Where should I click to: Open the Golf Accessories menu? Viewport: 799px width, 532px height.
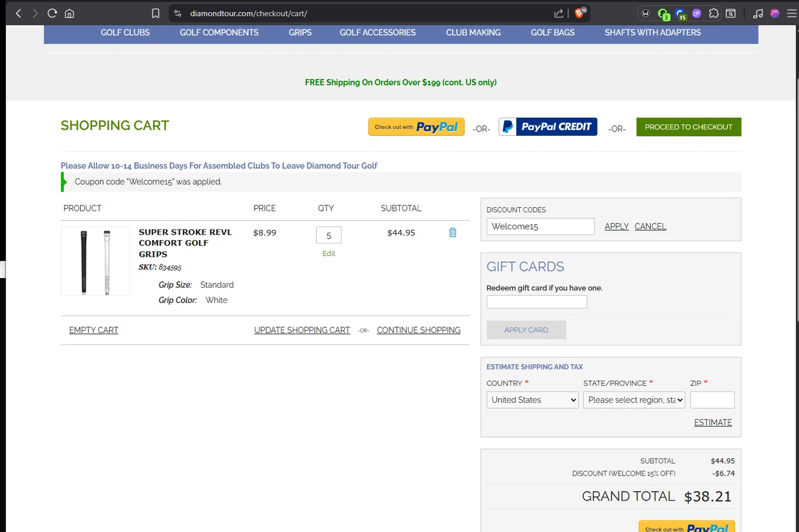(x=378, y=32)
